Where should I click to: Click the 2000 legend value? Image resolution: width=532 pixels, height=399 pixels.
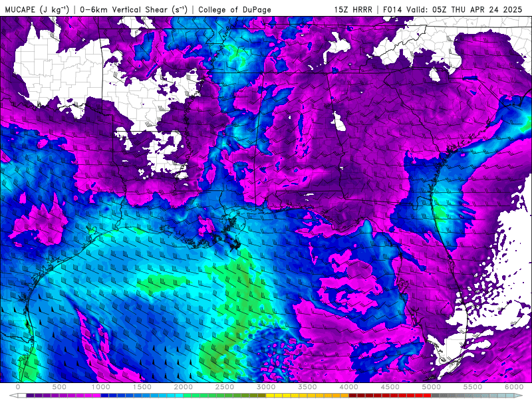pos(184,387)
